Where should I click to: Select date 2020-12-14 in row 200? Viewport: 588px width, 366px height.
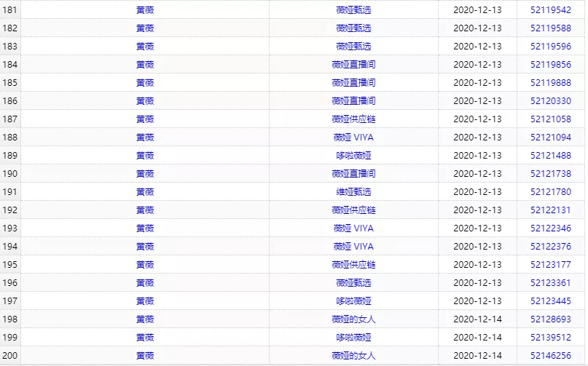477,356
